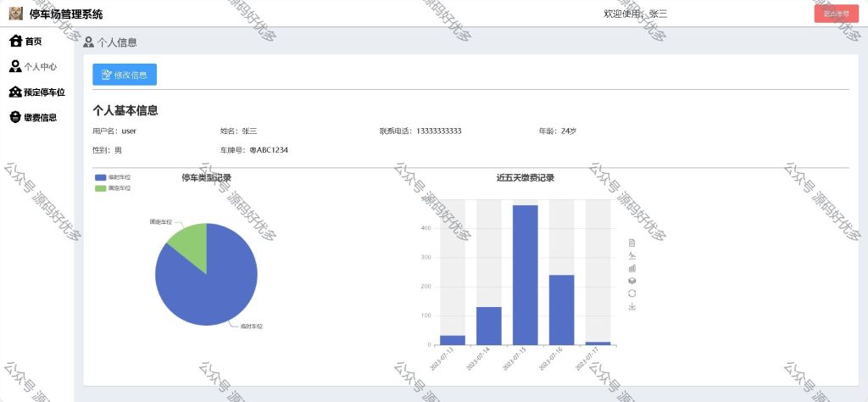Click the 近五天缴费记录 chart title
Image resolution: width=868 pixels, height=402 pixels.
coord(526,178)
